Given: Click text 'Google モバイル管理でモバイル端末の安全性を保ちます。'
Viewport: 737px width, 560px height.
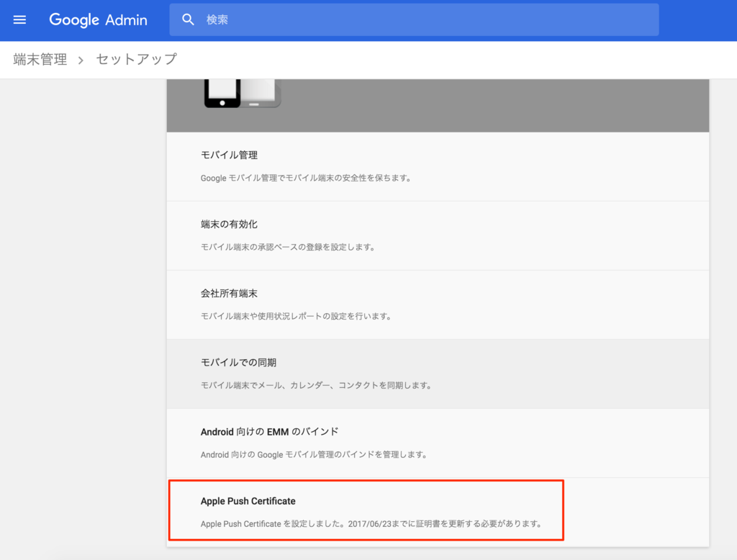Looking at the screenshot, I should [306, 179].
